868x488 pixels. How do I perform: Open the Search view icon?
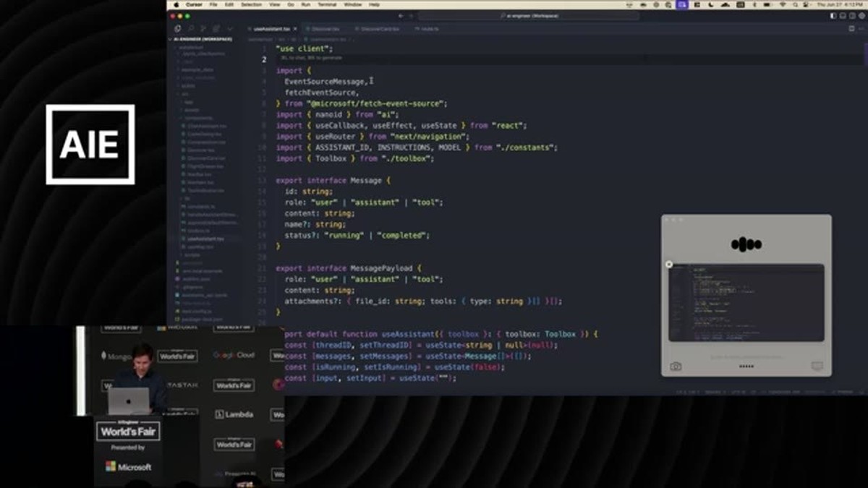point(191,29)
